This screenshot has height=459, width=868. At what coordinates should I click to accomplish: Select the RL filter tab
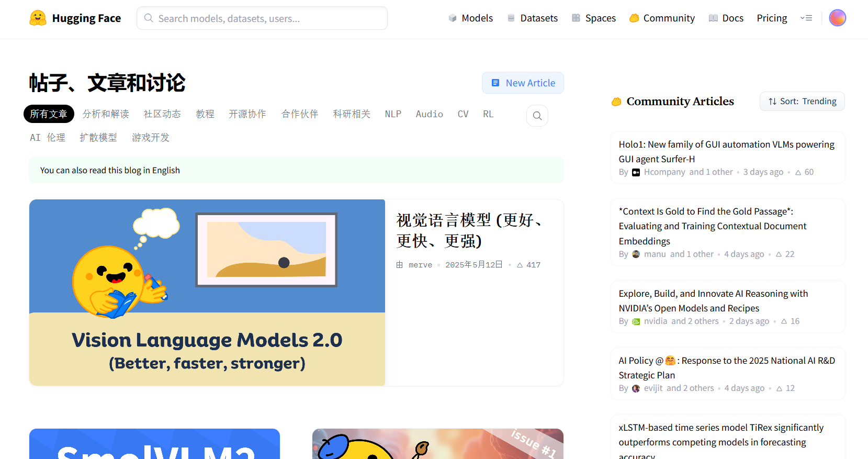coord(488,114)
